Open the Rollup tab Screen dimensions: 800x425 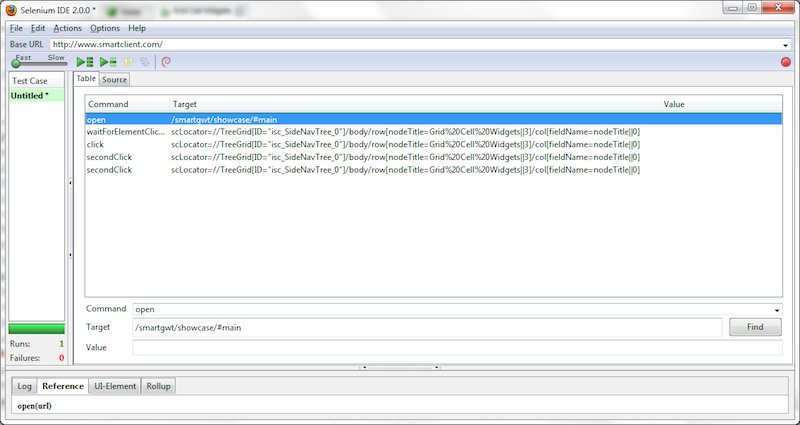click(158, 386)
